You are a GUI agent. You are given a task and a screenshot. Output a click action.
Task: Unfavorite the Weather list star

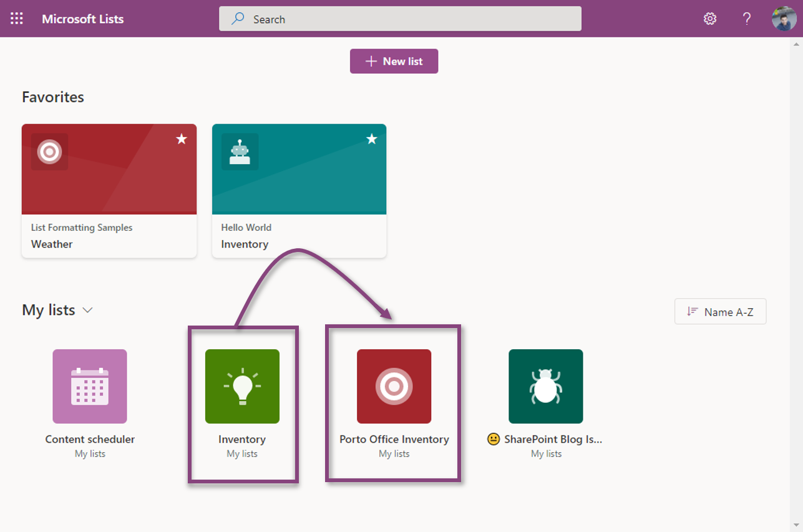click(182, 138)
